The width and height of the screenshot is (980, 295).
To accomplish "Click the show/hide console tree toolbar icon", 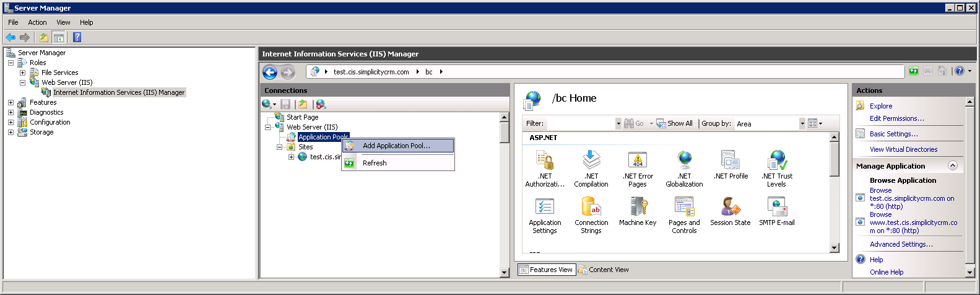I will coord(58,37).
